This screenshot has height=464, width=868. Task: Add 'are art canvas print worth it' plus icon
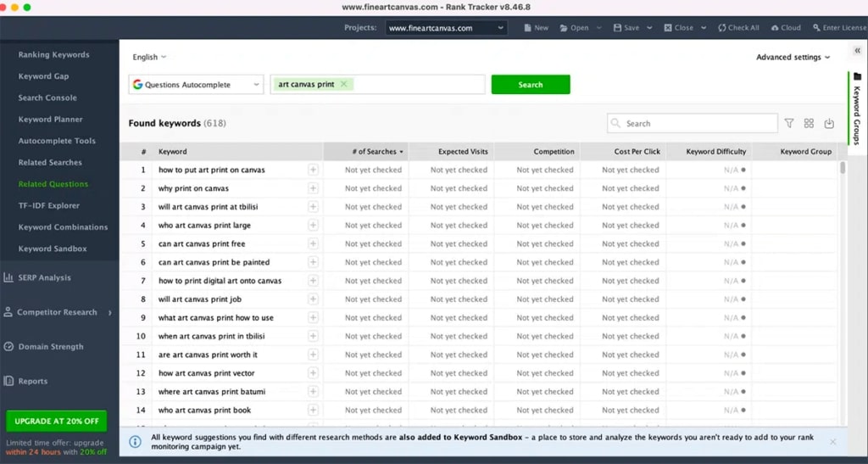pyautogui.click(x=313, y=355)
